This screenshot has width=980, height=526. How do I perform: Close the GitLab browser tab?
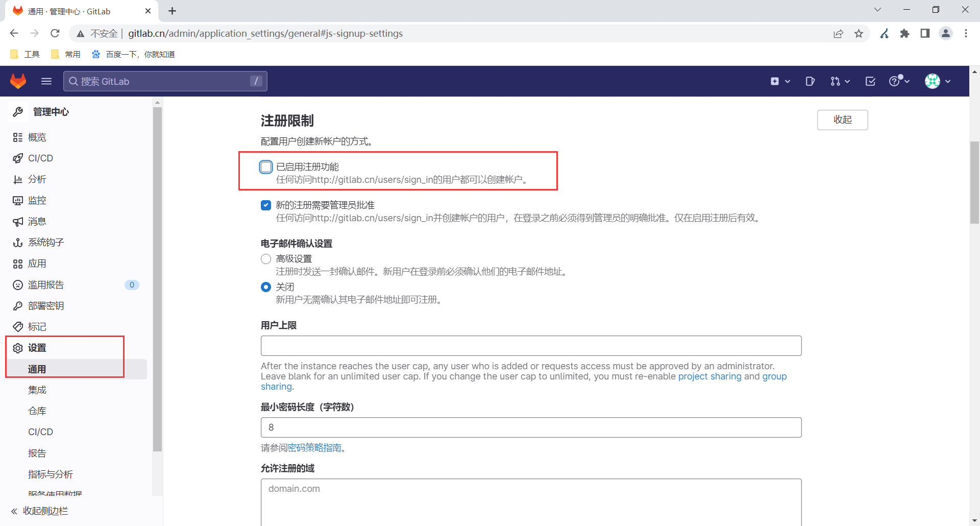tap(148, 11)
